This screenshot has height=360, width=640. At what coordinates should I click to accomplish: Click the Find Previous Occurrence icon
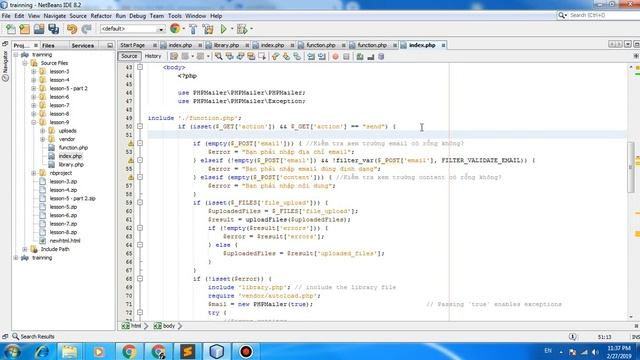click(229, 56)
